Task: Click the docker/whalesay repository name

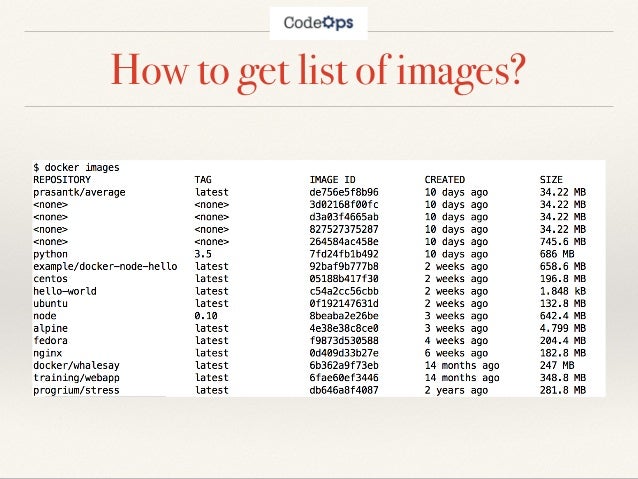Action: 76,365
